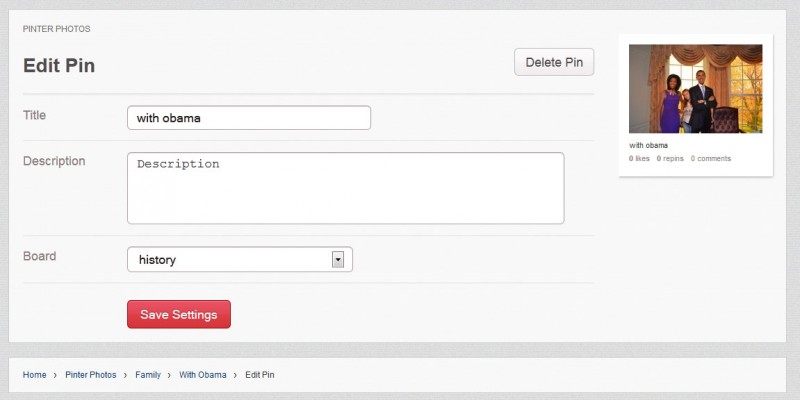Click Edit Pin breadcrumb item
The image size is (800, 400).
pos(260,375)
